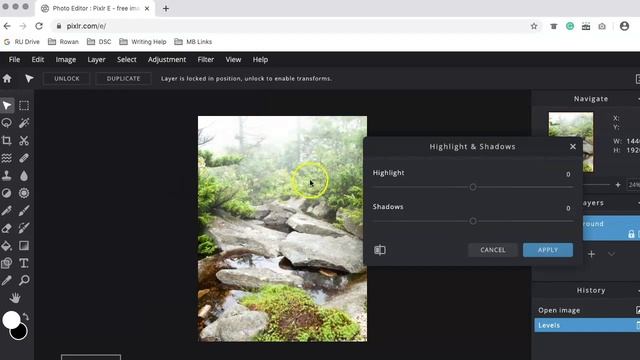Viewport: 640px width, 360px height.
Task: Apply the Highlight & Shadows adjustment
Action: (548, 250)
